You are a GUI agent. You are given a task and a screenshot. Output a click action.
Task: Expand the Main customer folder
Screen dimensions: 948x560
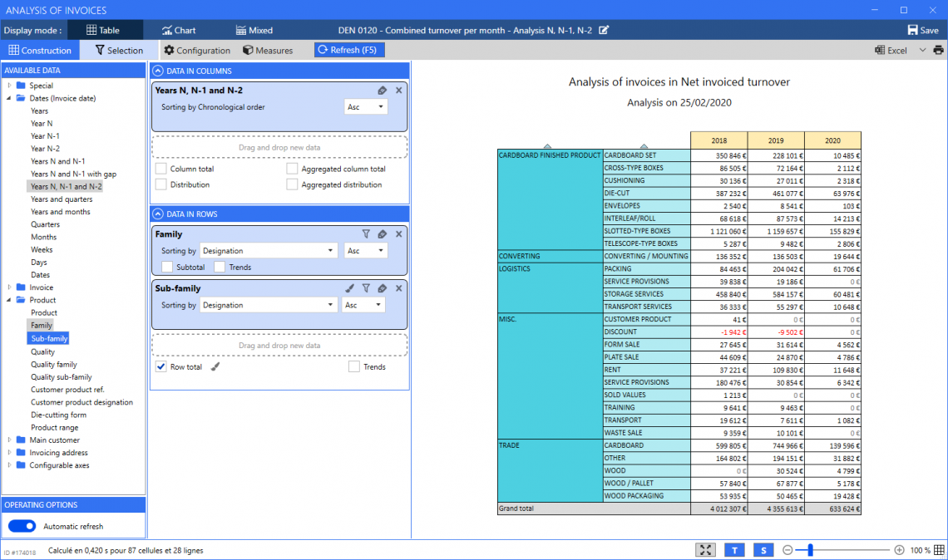coord(10,440)
